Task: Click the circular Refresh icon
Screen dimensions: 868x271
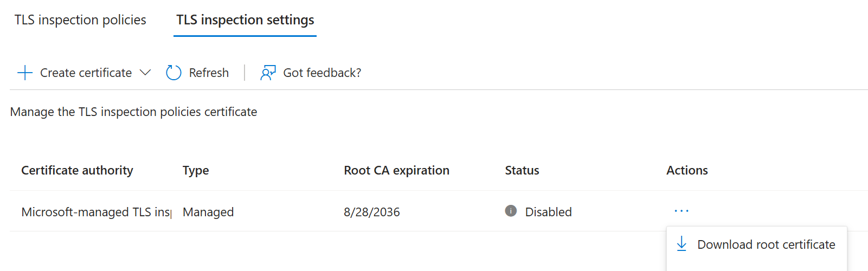Action: point(173,73)
